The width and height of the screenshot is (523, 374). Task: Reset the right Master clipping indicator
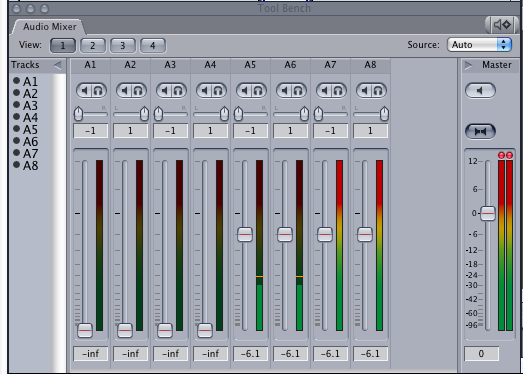(x=509, y=155)
